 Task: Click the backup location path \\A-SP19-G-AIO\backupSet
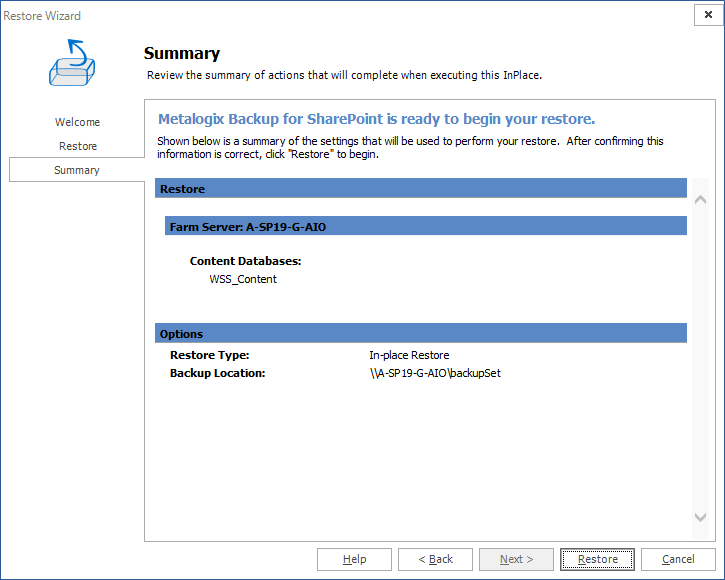[434, 373]
